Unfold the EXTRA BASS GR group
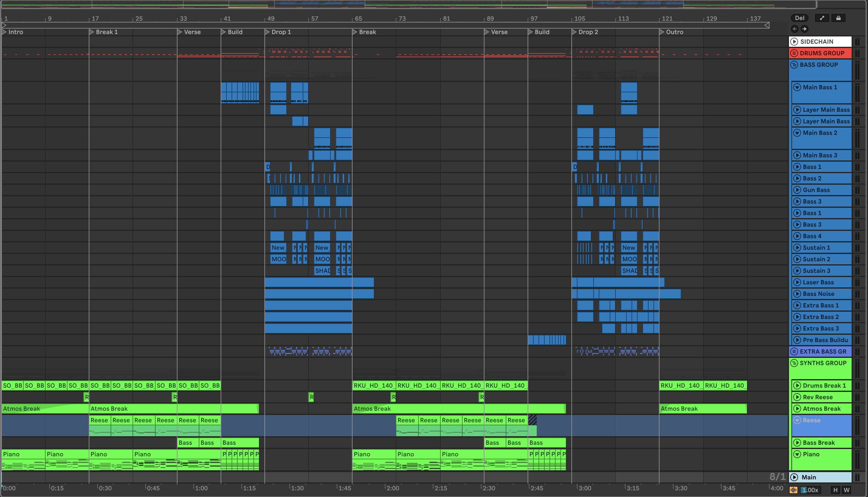Viewport: 868px width, 497px height. click(x=794, y=351)
